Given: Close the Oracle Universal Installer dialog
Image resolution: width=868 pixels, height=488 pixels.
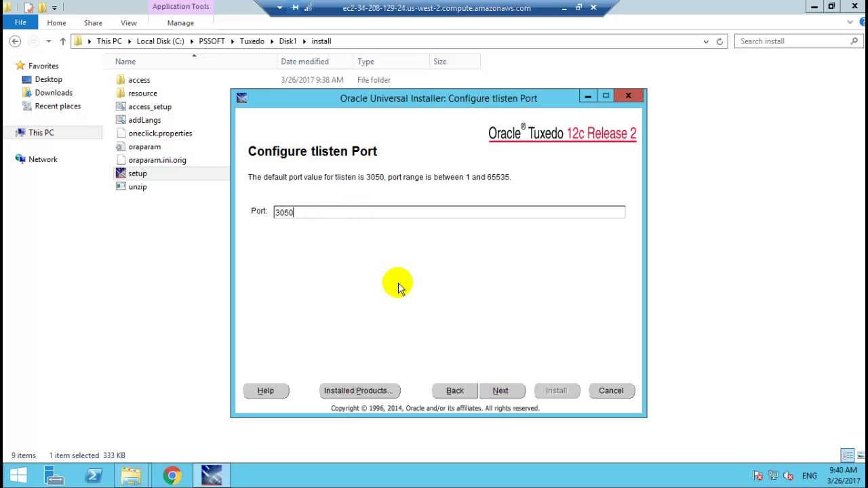Looking at the screenshot, I should [629, 96].
